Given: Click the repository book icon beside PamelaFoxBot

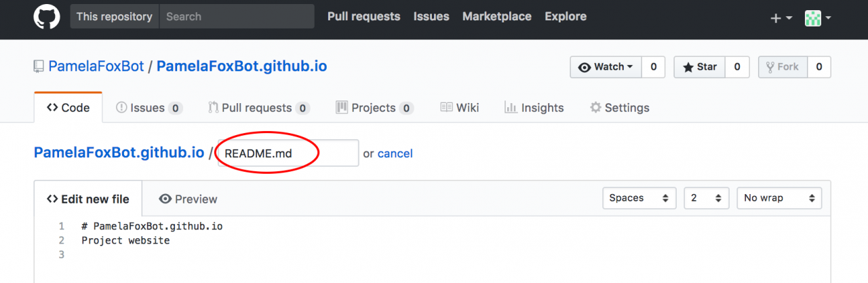Looking at the screenshot, I should pos(39,67).
